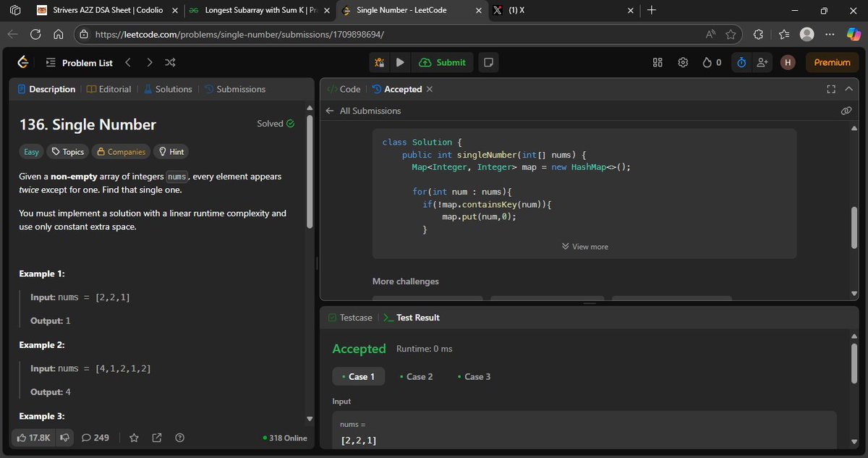The height and width of the screenshot is (458, 868).
Task: Pick a random problem shuffle icon
Action: [x=170, y=63]
